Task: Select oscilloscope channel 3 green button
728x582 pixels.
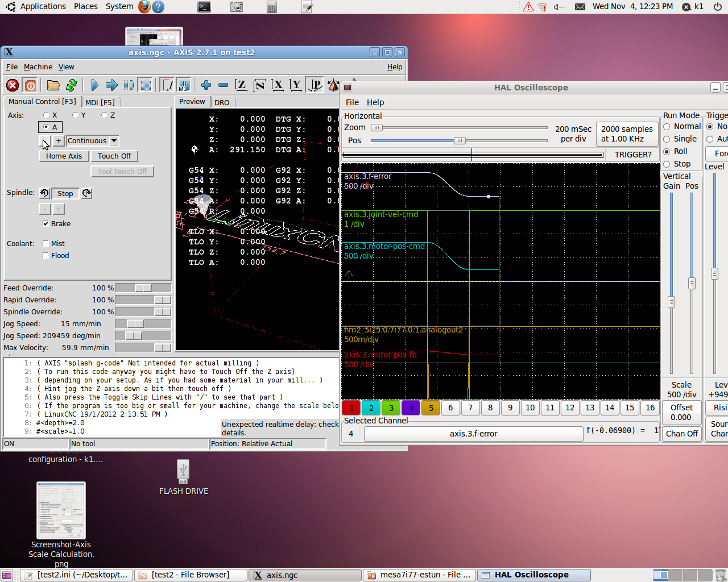Action: click(x=391, y=408)
